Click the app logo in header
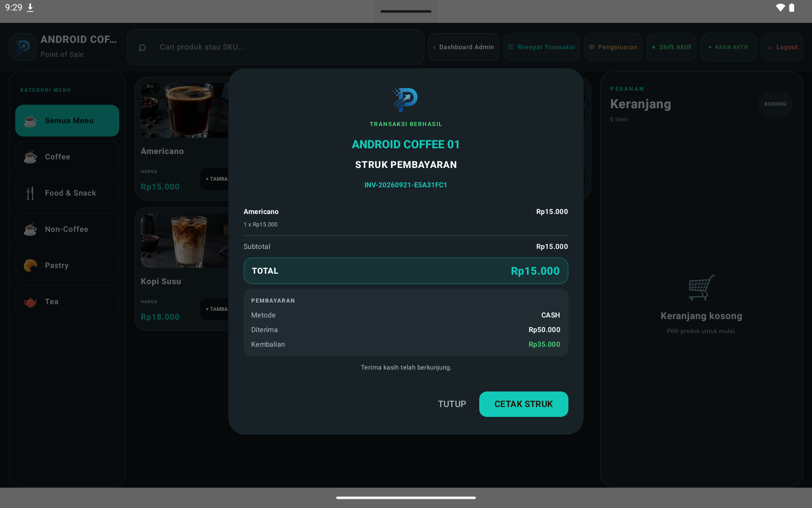The image size is (812, 508). 23,47
